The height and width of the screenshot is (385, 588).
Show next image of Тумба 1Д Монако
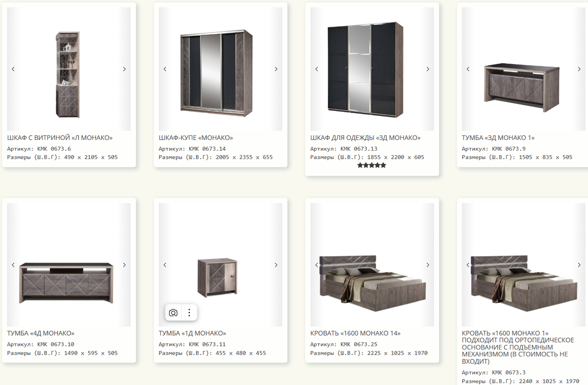pos(276,265)
